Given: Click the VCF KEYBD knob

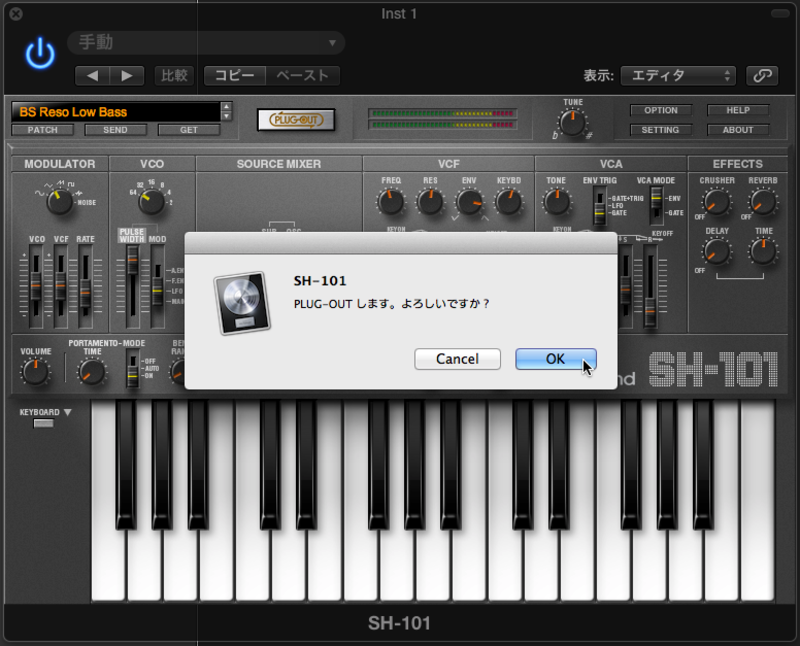Looking at the screenshot, I should pos(509,202).
